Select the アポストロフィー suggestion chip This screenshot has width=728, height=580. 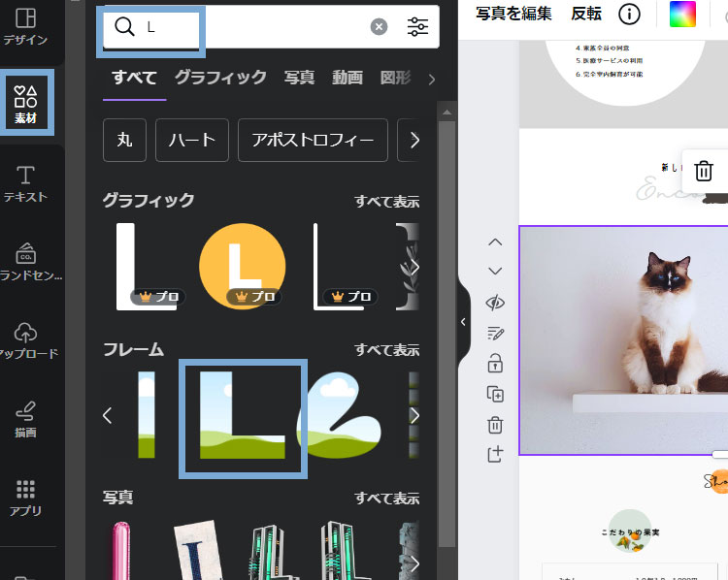click(x=313, y=140)
